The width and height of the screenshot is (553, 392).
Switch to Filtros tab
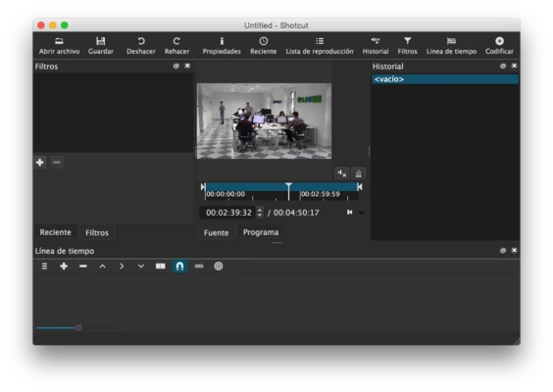[97, 232]
